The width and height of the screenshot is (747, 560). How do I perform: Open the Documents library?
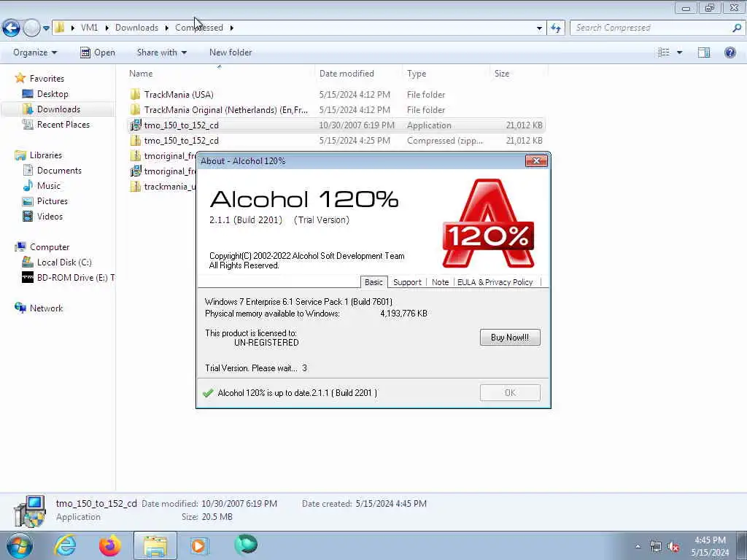[x=52, y=171]
